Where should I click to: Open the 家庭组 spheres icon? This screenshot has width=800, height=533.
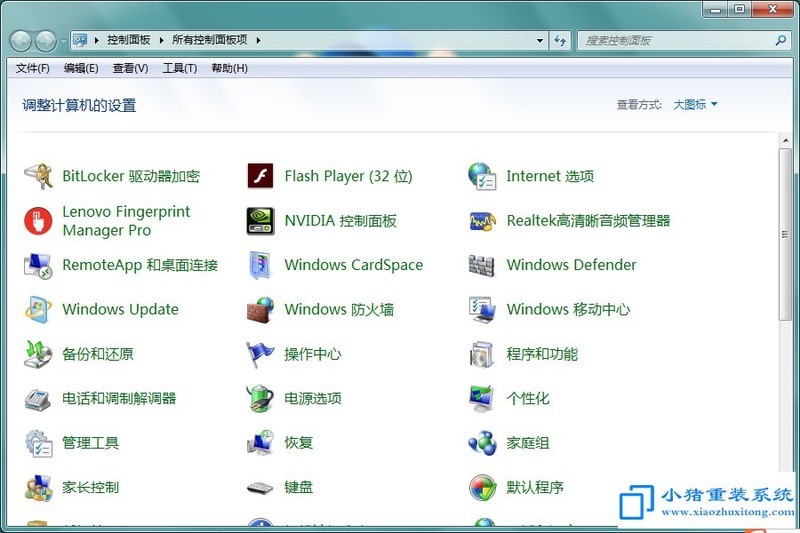tap(482, 443)
